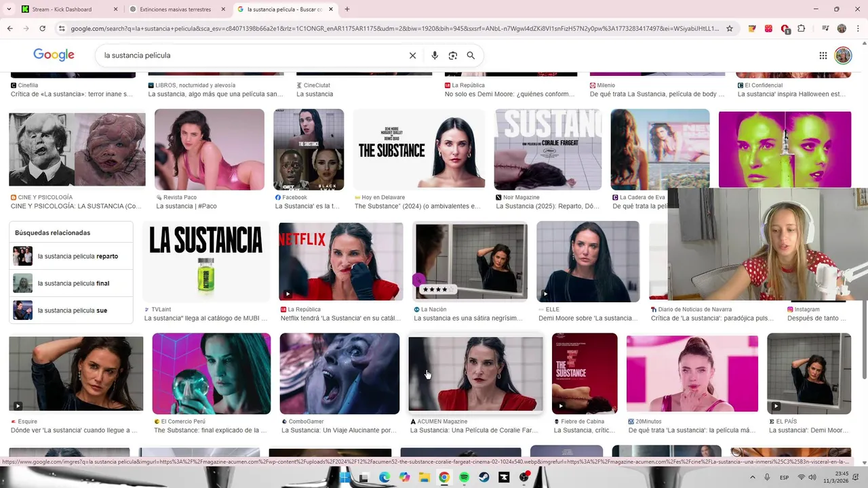Click the Chrome icon in the taskbar
The height and width of the screenshot is (488, 868).
pos(444,477)
